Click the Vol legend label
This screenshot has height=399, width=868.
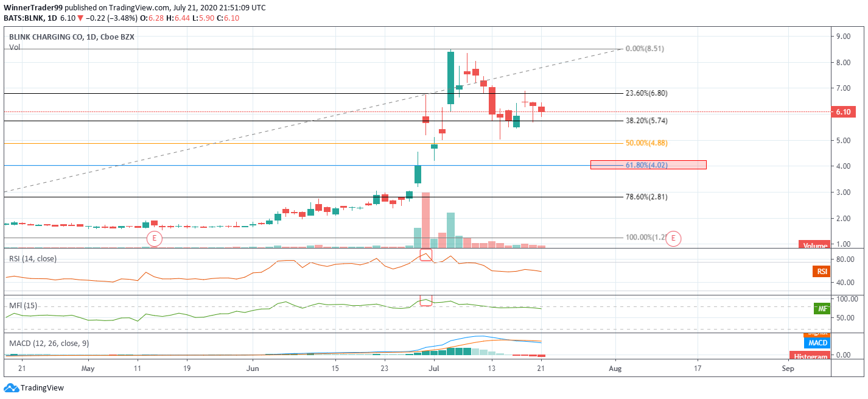coord(15,47)
